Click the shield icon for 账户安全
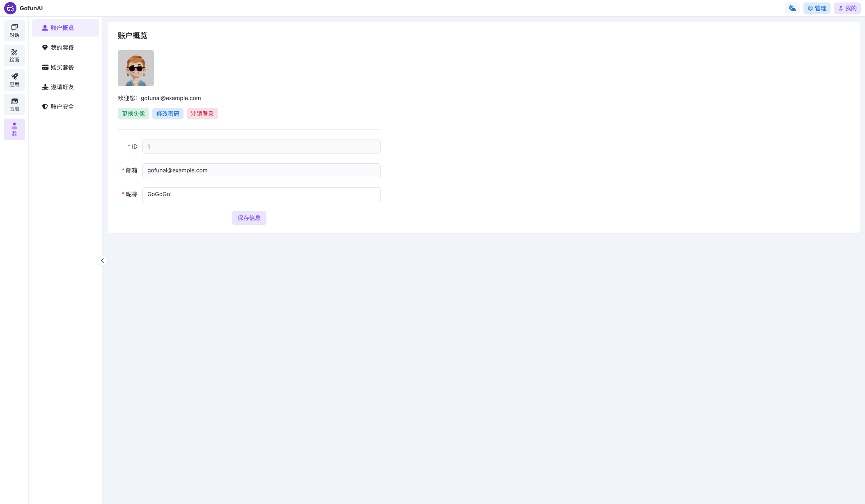 coord(45,107)
